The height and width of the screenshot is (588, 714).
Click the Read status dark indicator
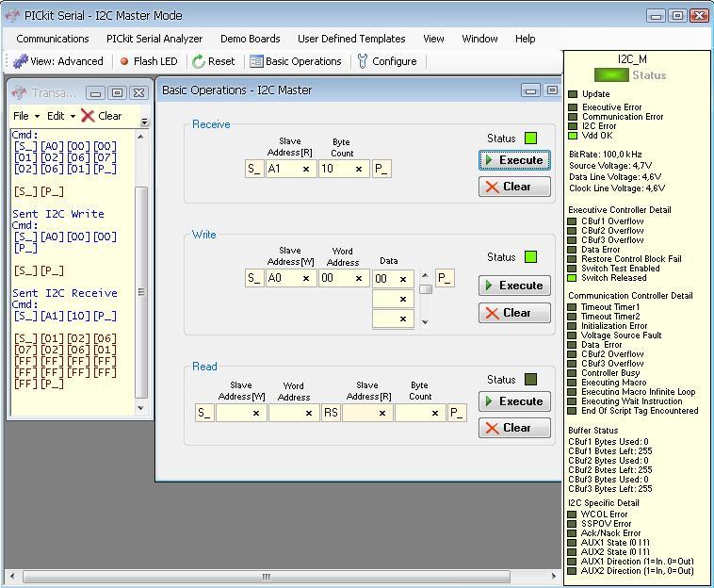tap(531, 380)
